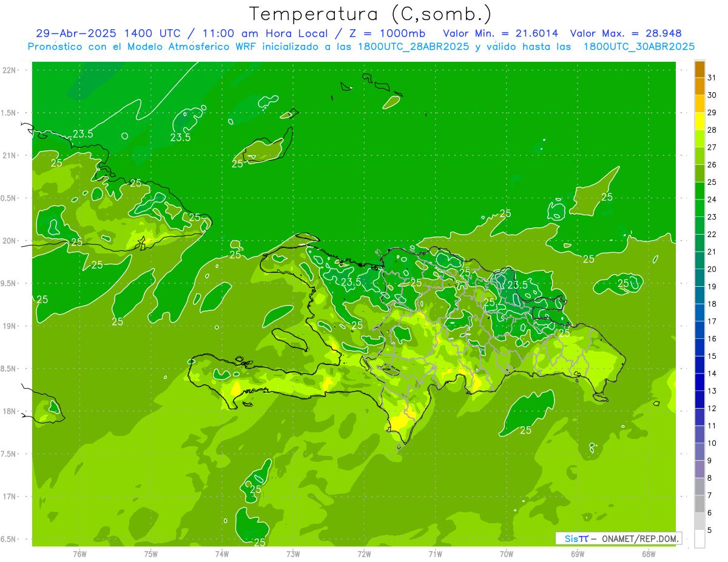Viewport: 728px width, 562px height.
Task: Click the 72W longitude axis label
Action: click(x=364, y=554)
